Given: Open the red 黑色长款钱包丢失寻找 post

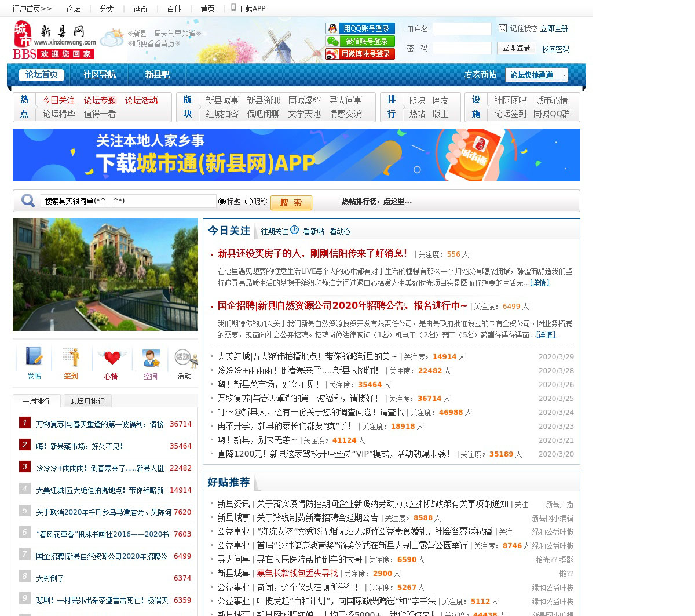Looking at the screenshot, I should click(297, 573).
